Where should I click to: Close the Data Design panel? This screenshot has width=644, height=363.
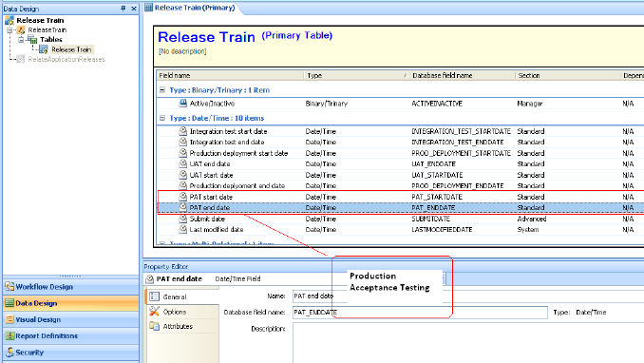tap(134, 9)
